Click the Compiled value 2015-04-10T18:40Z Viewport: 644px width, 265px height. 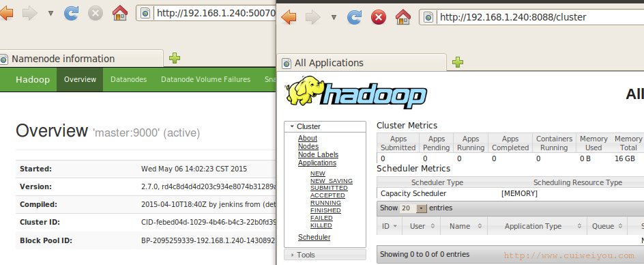pyautogui.click(x=208, y=204)
